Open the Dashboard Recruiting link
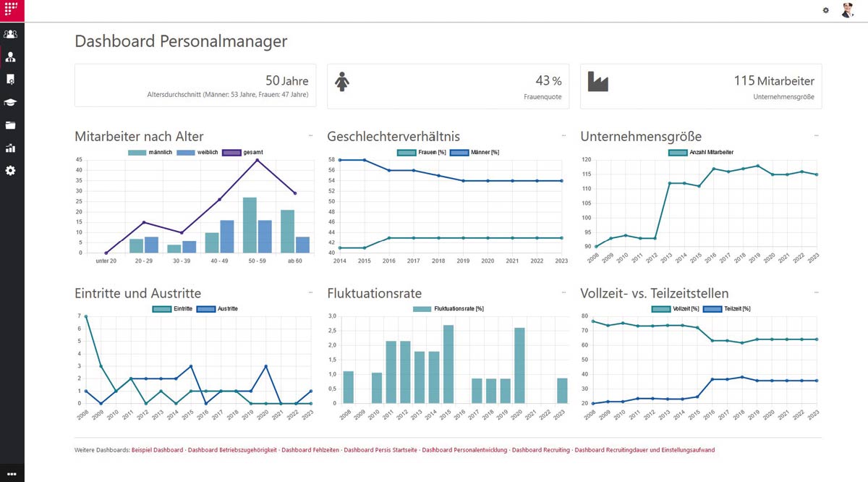The height and width of the screenshot is (482, 868). click(x=541, y=450)
